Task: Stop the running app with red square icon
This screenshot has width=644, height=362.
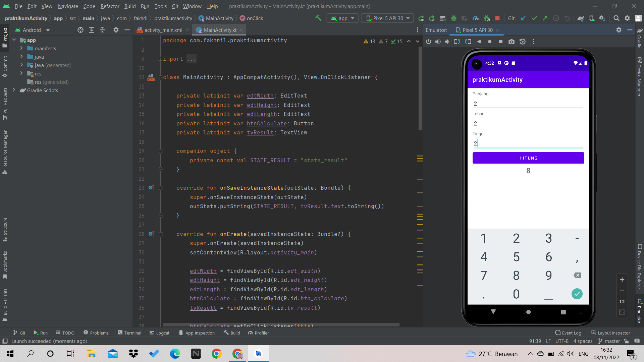Action: [497, 18]
